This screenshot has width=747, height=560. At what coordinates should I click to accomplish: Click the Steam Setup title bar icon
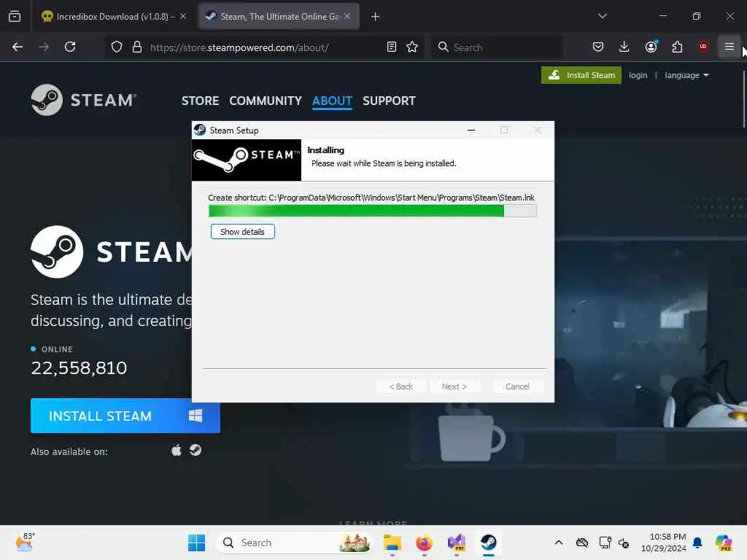click(200, 130)
